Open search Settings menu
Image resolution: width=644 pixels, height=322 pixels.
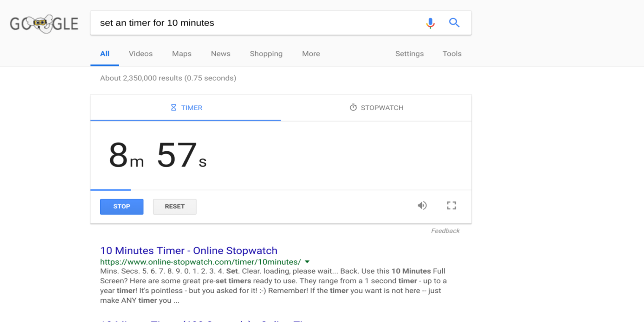tap(409, 54)
